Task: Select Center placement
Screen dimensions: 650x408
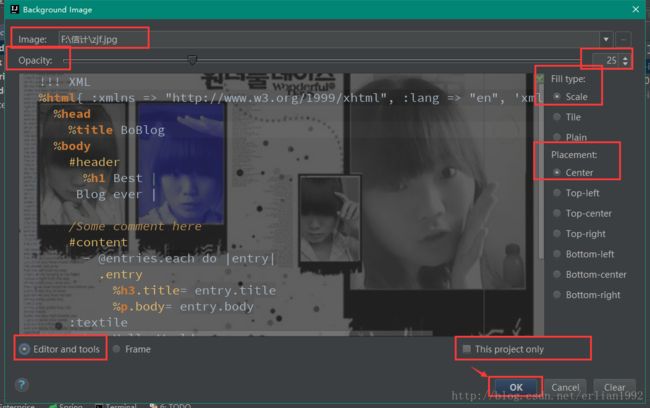Action: click(573, 172)
